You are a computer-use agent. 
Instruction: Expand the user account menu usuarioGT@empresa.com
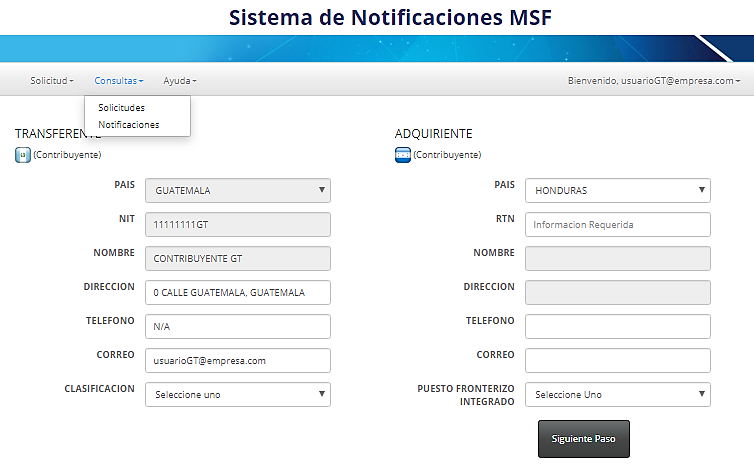653,81
